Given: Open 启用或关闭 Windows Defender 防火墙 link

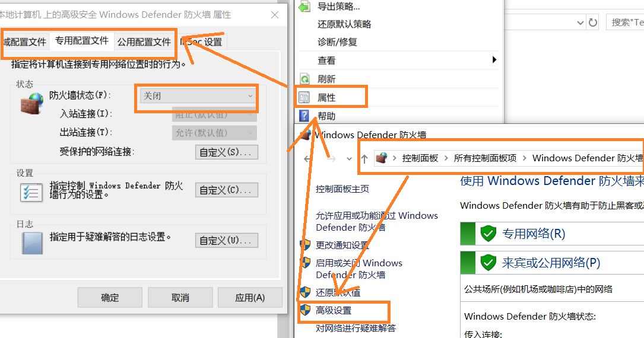Looking at the screenshot, I should (359, 269).
